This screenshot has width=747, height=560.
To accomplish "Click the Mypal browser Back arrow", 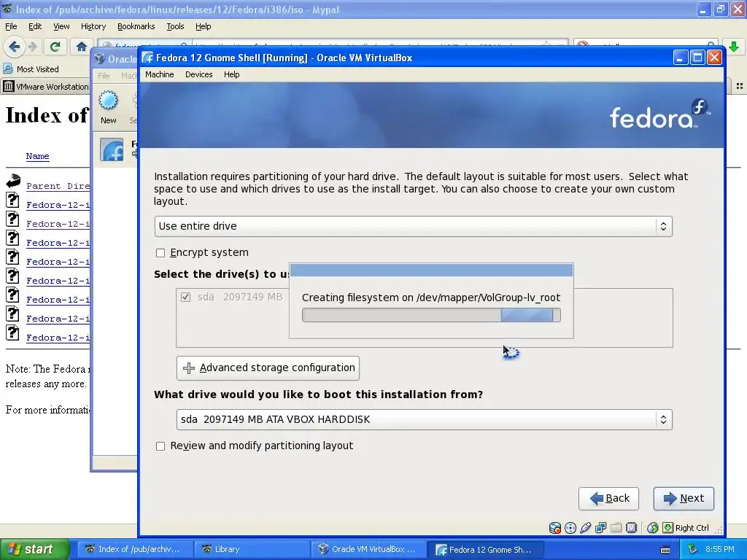I will tap(14, 47).
